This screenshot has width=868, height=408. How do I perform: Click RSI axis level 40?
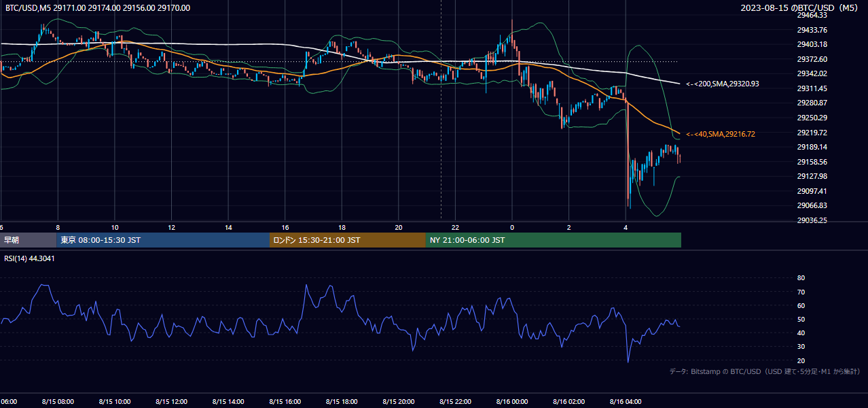801,333
